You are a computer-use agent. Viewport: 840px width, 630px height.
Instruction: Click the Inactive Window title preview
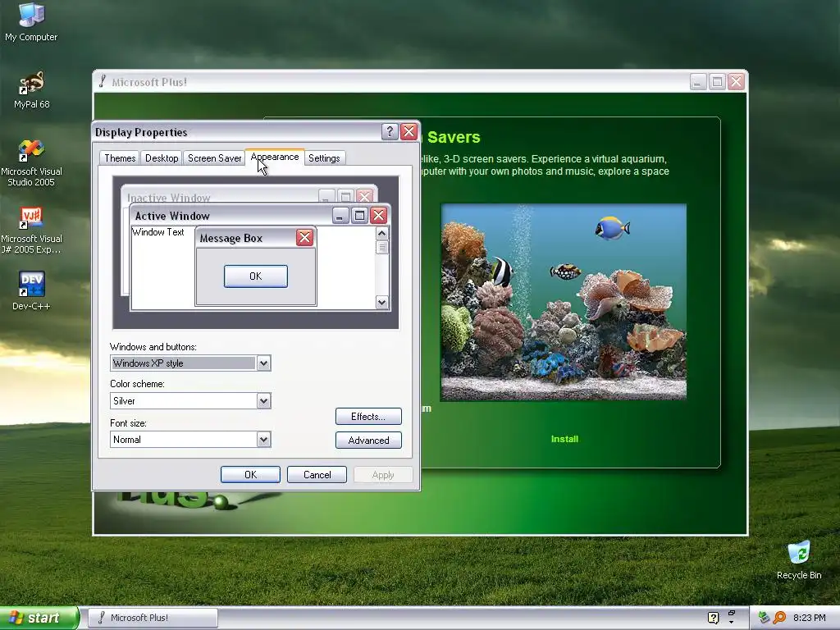click(169, 198)
